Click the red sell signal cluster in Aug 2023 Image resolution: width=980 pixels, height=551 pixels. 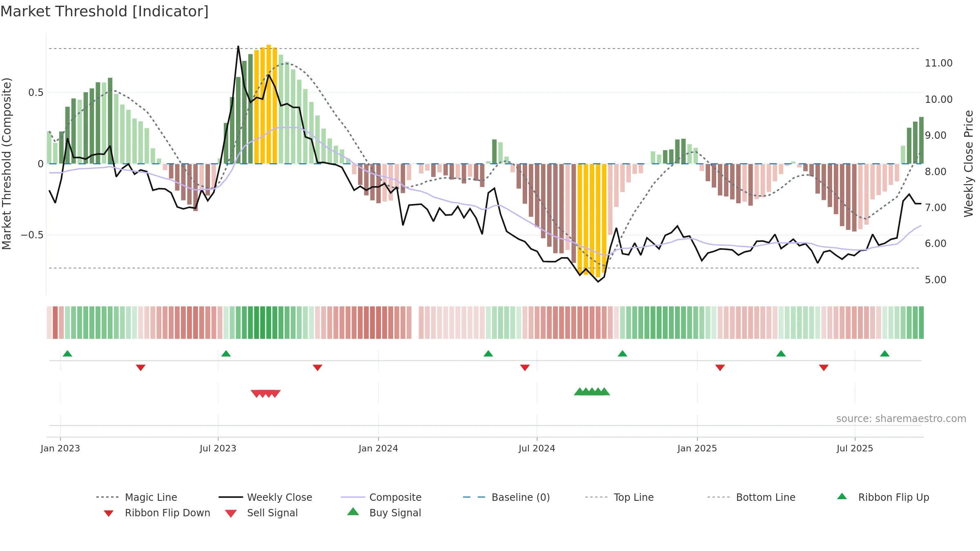[x=265, y=393]
